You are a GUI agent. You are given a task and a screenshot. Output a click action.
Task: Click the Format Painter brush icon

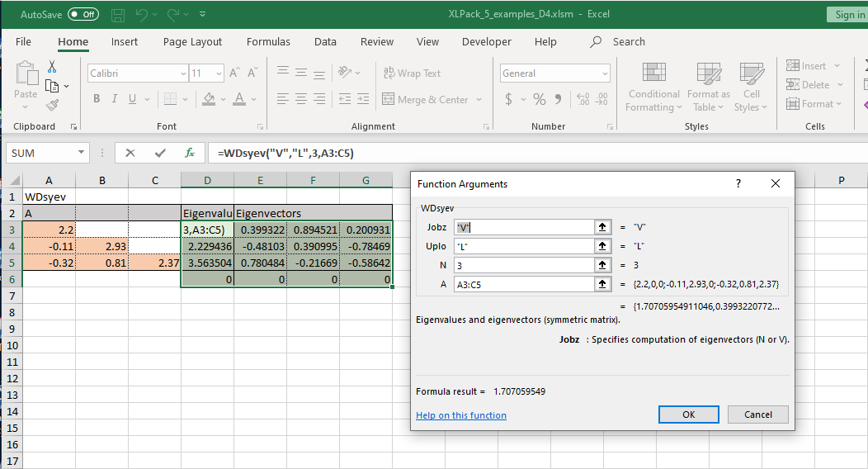point(52,105)
